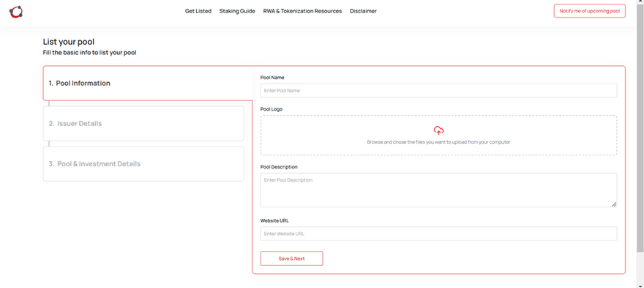Focus the Pool Name input field
The image size is (644, 288).
click(x=438, y=91)
